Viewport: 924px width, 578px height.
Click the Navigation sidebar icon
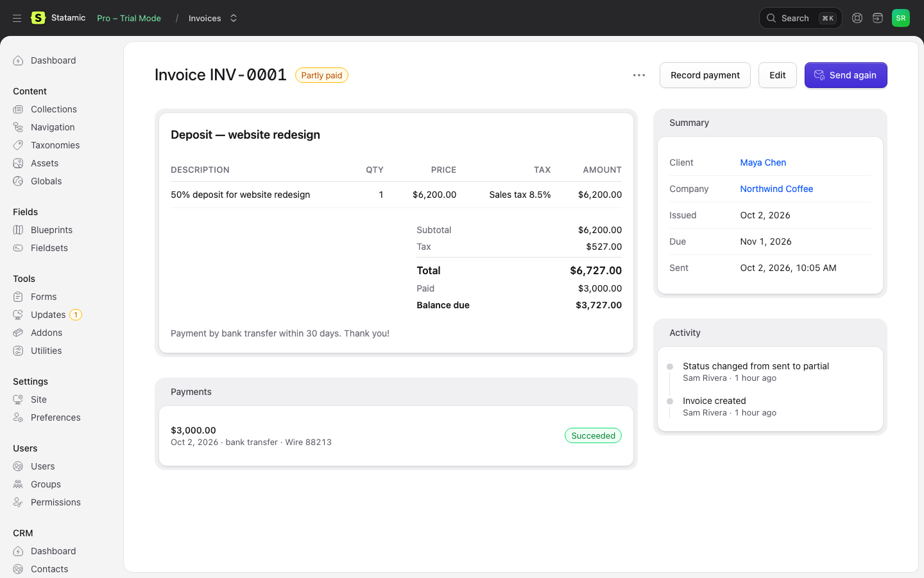point(18,127)
